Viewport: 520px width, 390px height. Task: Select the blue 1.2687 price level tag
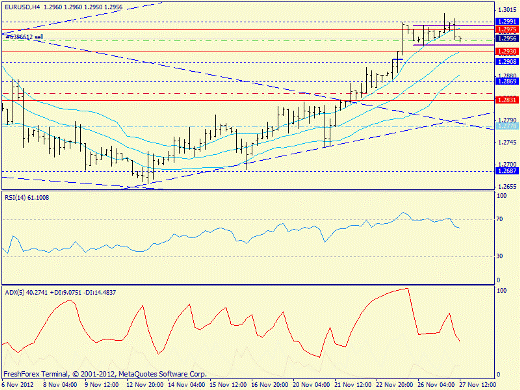pyautogui.click(x=507, y=171)
